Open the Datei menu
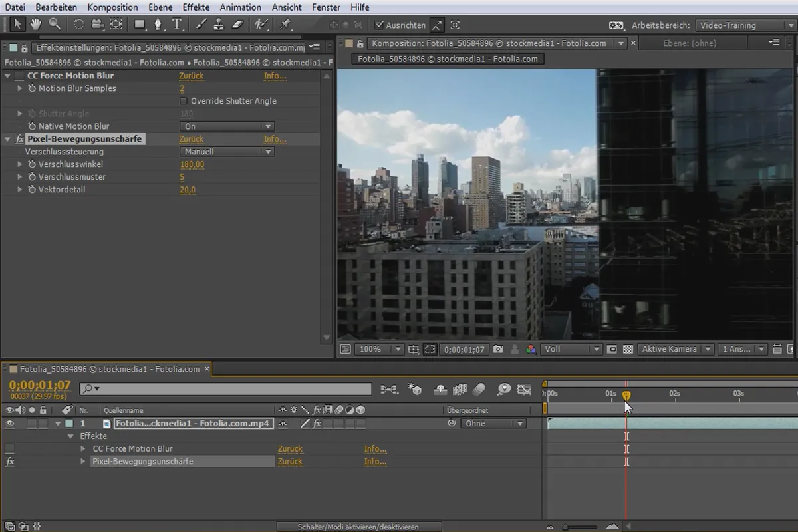798x532 pixels. [x=15, y=7]
